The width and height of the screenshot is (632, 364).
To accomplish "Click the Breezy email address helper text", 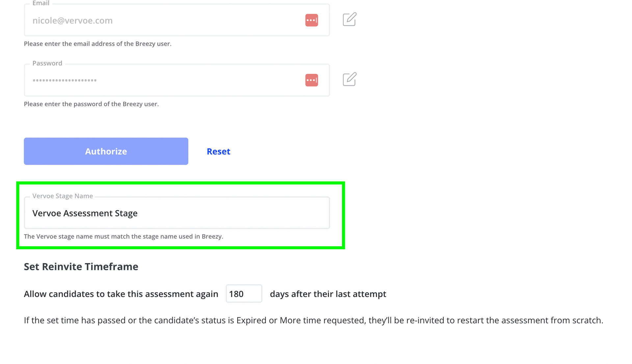I will [98, 44].
